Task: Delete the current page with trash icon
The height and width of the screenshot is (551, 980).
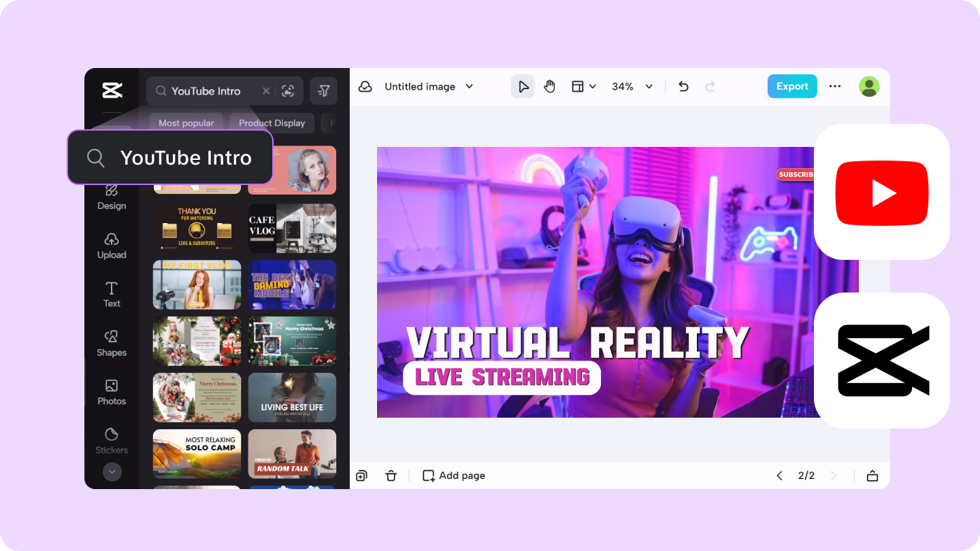Action: click(391, 475)
